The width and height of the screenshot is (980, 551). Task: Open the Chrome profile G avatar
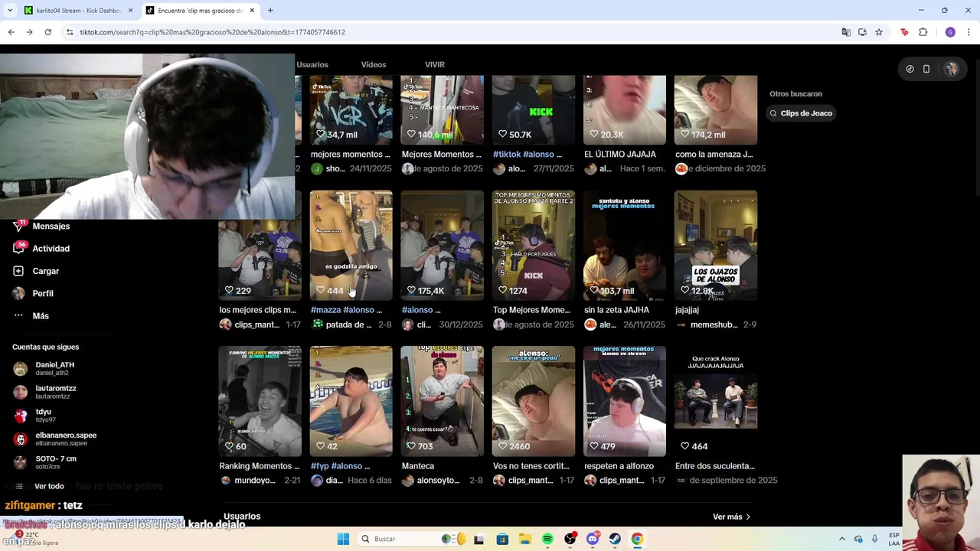click(x=950, y=32)
